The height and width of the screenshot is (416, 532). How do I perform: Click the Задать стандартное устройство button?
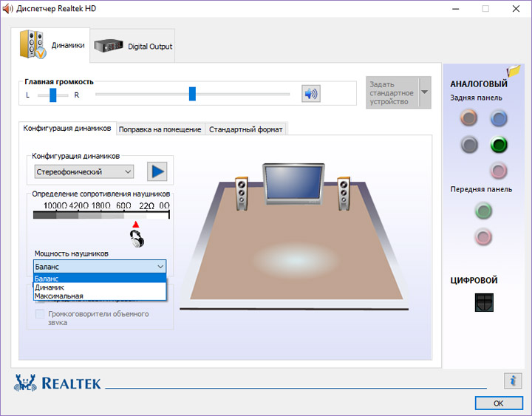[392, 92]
